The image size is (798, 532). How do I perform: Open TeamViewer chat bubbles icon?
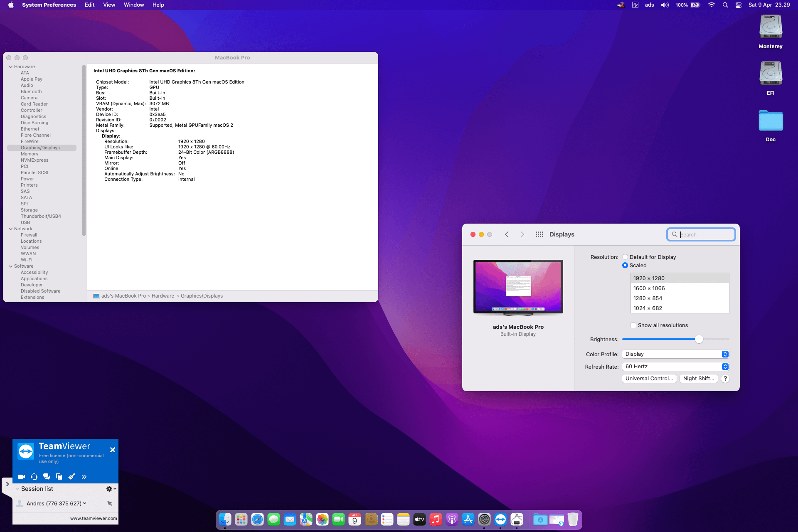point(47,477)
